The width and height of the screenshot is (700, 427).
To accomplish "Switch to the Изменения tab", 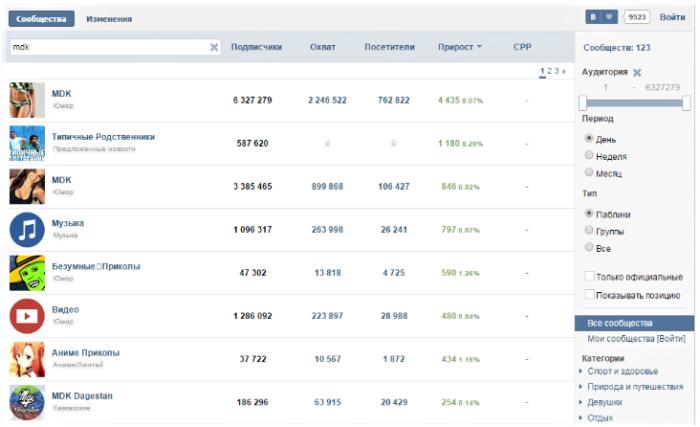I will 109,19.
